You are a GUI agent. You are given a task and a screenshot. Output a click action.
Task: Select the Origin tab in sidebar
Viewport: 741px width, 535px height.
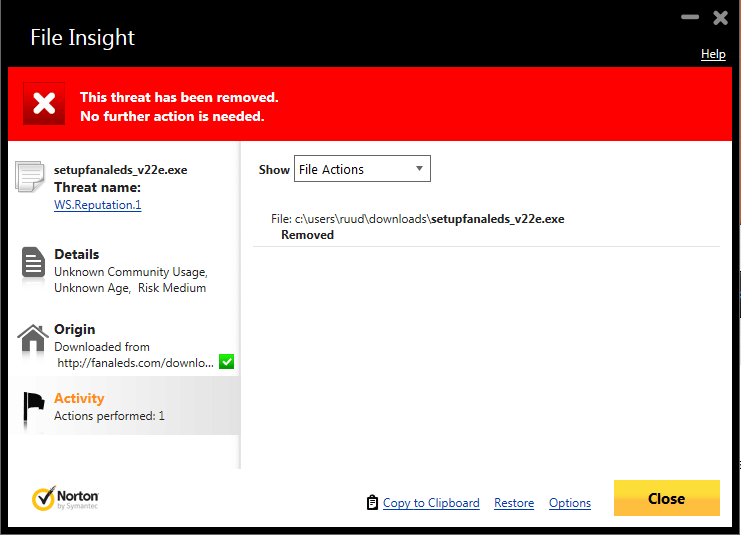point(124,345)
